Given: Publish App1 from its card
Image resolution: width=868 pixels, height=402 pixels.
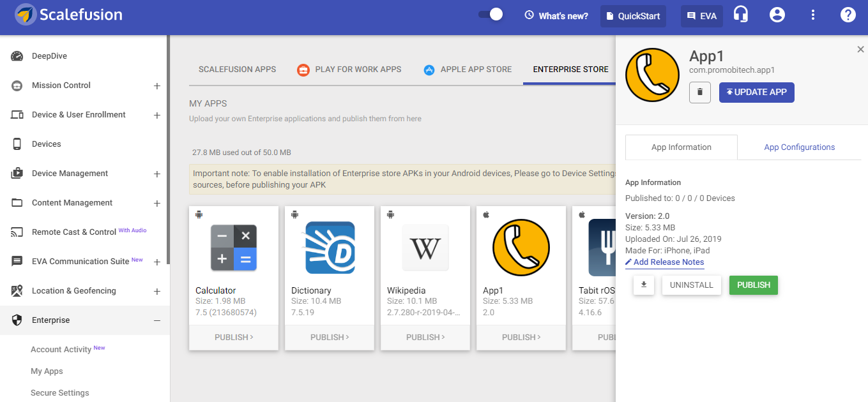Looking at the screenshot, I should pos(521,338).
